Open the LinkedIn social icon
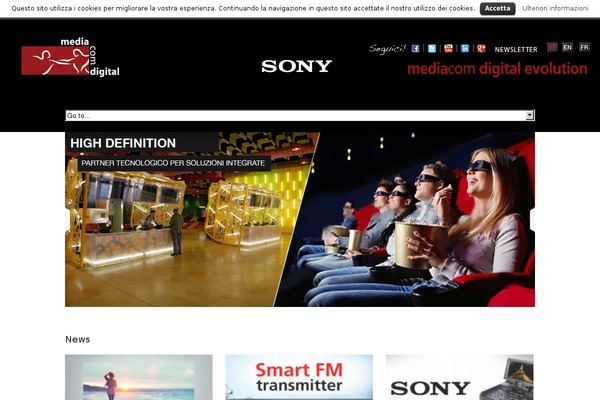This screenshot has width=600, height=400. click(465, 49)
